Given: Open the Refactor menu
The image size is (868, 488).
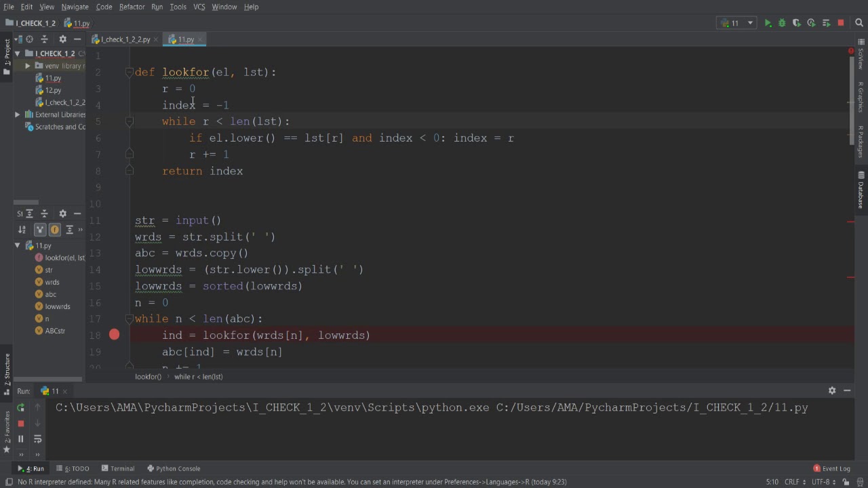Looking at the screenshot, I should tap(132, 7).
